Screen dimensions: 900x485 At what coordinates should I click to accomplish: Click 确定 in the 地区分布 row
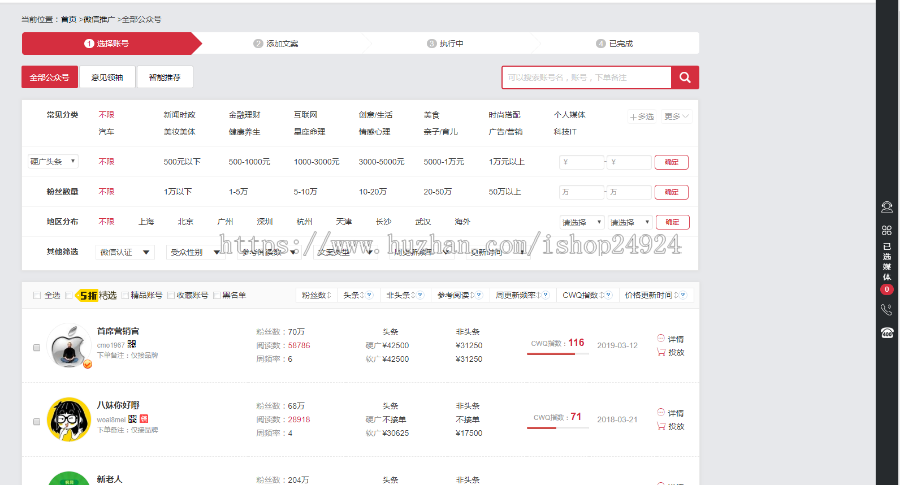point(672,222)
